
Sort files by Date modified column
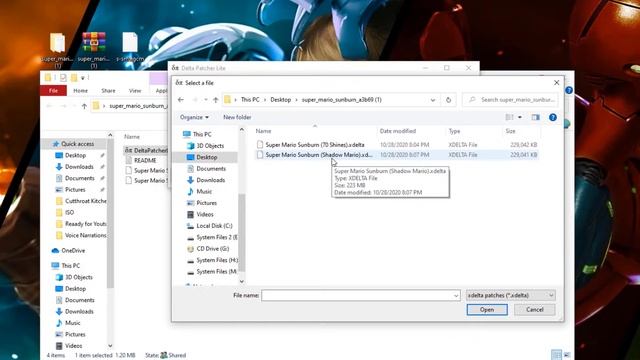click(x=398, y=131)
